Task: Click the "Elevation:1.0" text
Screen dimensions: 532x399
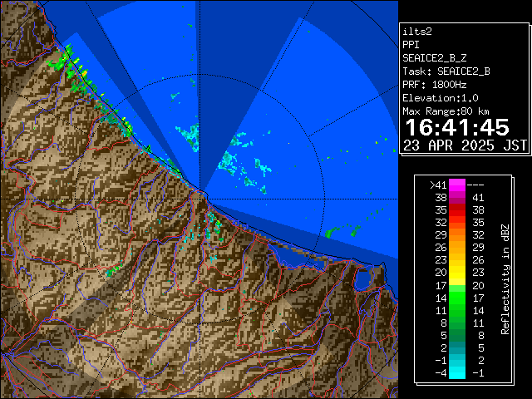Action: point(441,98)
